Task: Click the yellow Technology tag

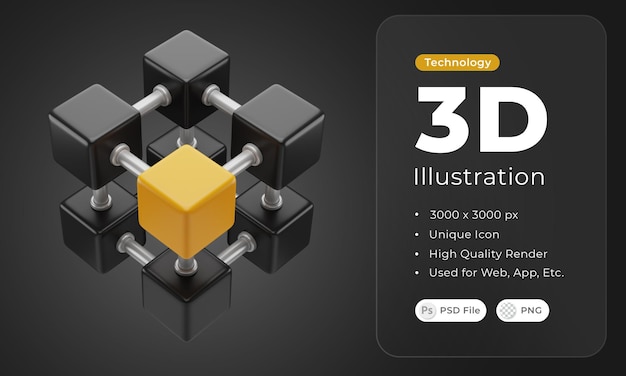Action: tap(457, 63)
